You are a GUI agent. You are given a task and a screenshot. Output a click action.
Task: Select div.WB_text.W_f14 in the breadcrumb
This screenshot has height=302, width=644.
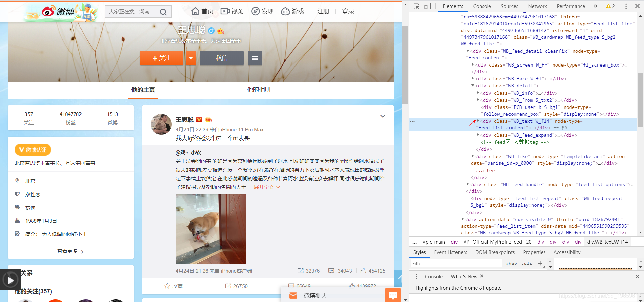pyautogui.click(x=607, y=242)
